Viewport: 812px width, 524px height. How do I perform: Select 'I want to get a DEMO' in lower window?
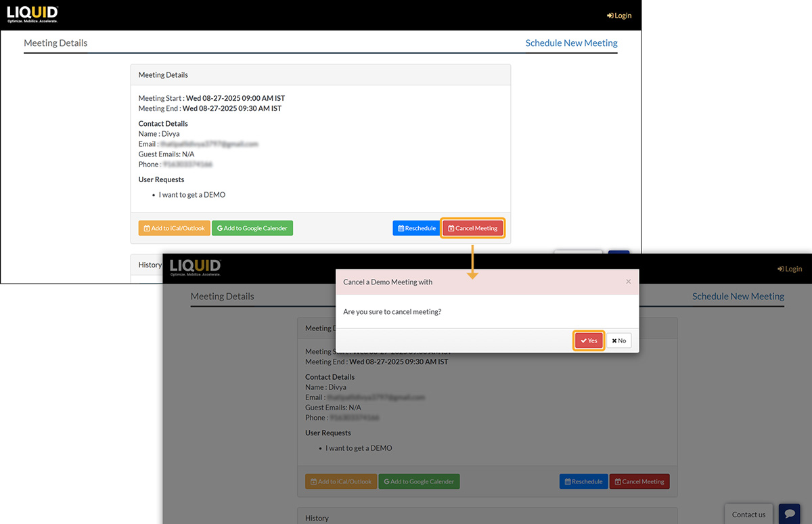[x=359, y=448]
